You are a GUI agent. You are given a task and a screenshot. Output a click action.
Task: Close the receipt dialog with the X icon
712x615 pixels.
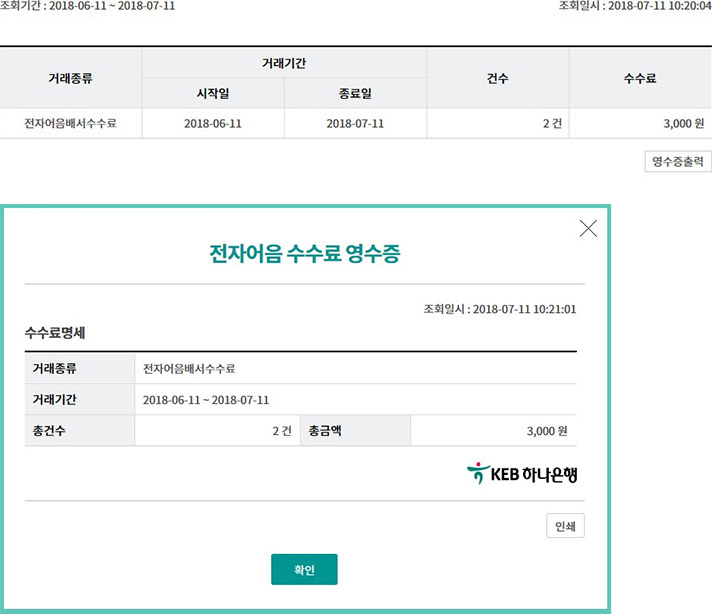click(x=588, y=229)
